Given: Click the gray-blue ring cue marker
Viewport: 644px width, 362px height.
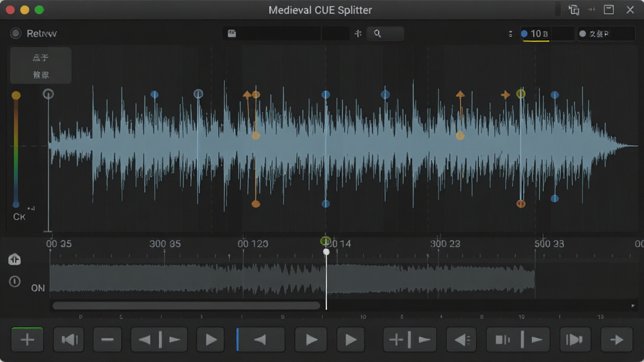Looking at the screenshot, I should (198, 94).
